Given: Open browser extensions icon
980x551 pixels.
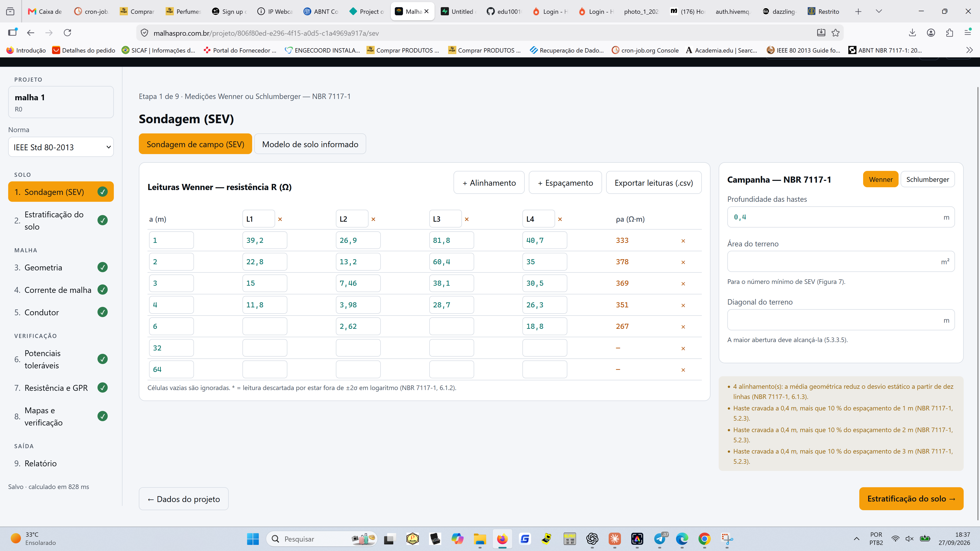Looking at the screenshot, I should pos(950,33).
